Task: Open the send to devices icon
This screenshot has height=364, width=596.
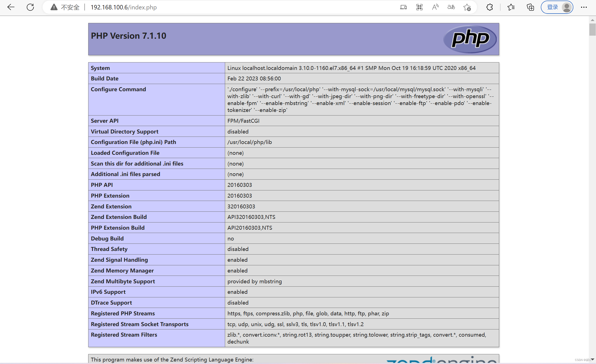Action: pos(403,7)
